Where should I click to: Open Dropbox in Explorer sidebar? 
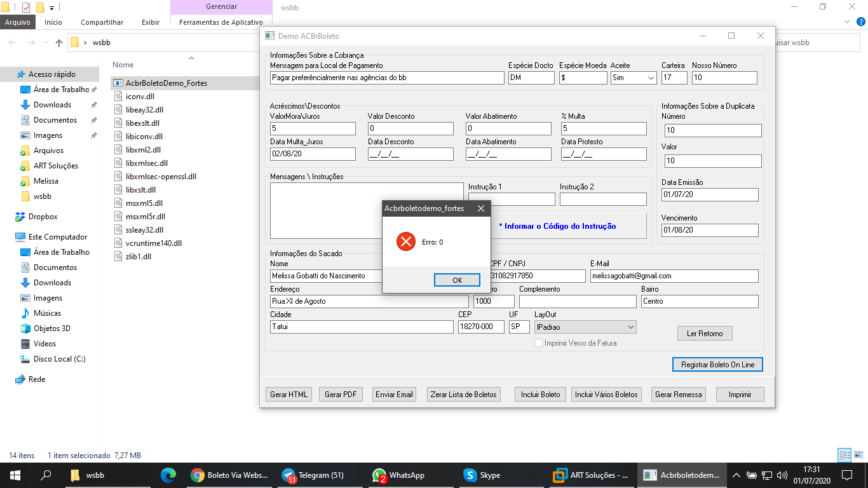click(x=43, y=217)
